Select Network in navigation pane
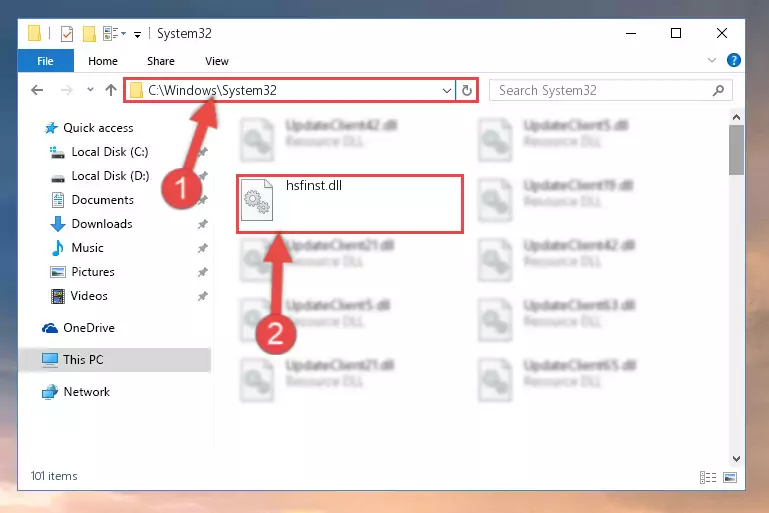Screen dimensions: 769x513 pyautogui.click(x=86, y=392)
